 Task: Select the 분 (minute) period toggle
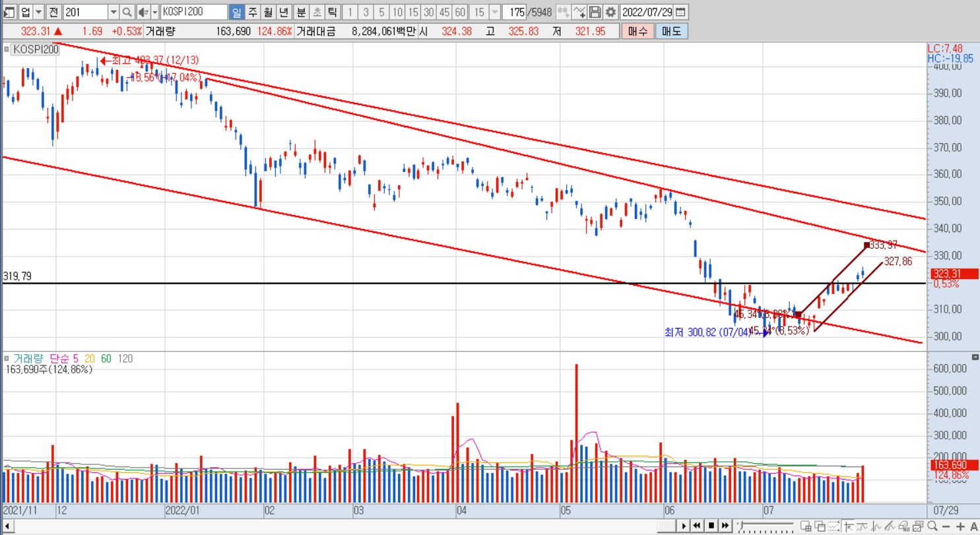coord(301,12)
